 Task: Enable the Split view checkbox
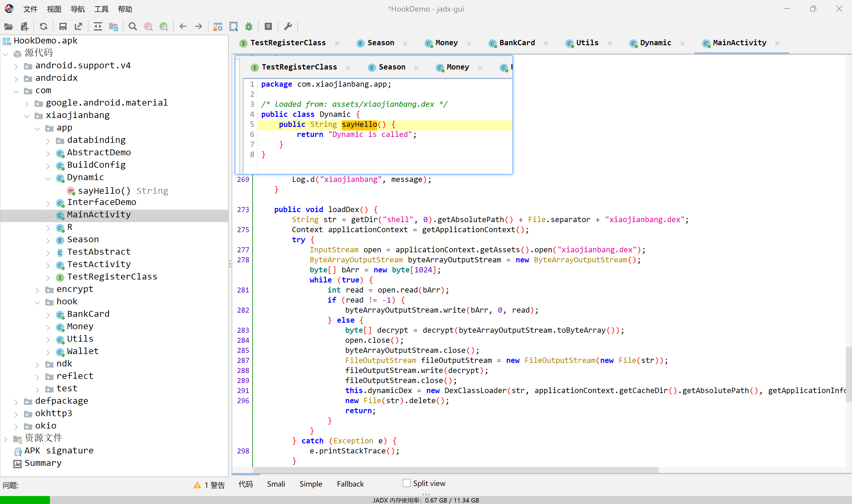click(406, 483)
